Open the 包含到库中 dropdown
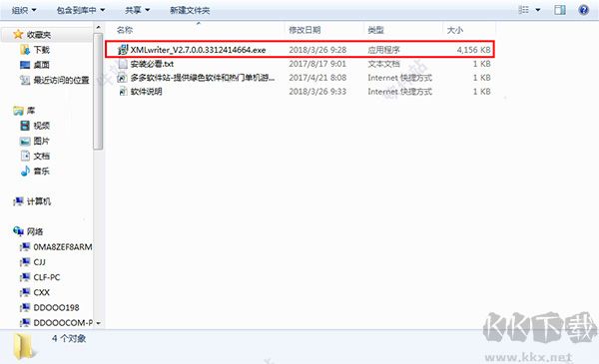The height and width of the screenshot is (364, 599). click(x=81, y=10)
